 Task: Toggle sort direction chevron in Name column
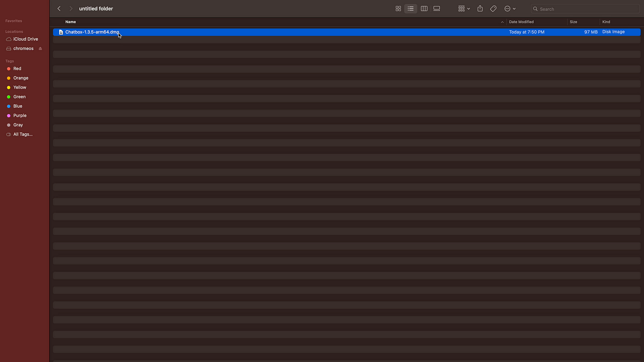click(x=502, y=22)
